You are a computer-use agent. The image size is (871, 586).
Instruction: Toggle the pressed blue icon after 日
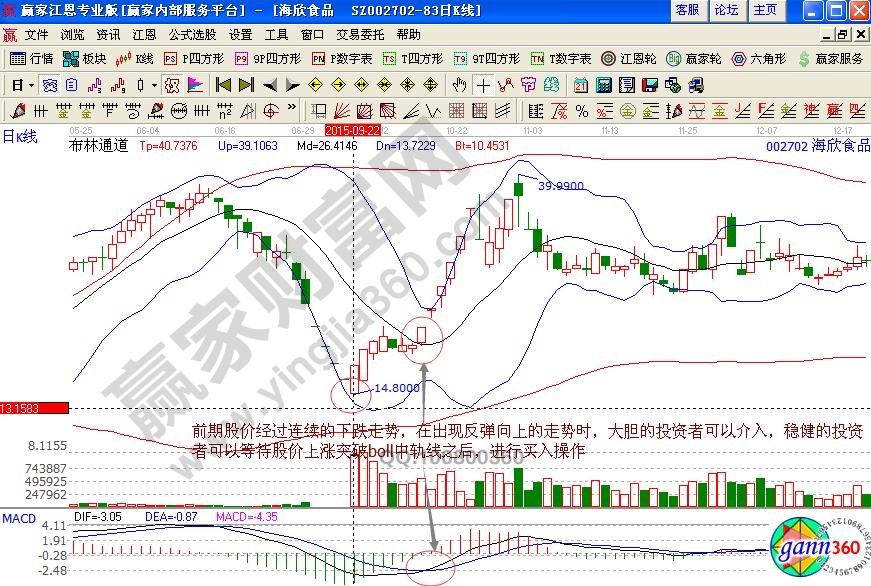pyautogui.click(x=49, y=85)
